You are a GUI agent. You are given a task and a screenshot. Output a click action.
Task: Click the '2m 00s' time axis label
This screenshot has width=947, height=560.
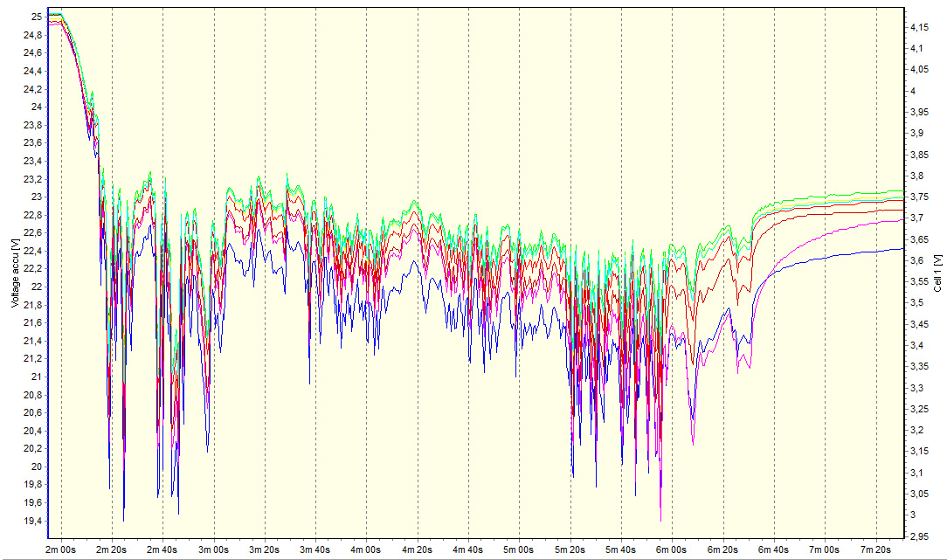click(59, 550)
